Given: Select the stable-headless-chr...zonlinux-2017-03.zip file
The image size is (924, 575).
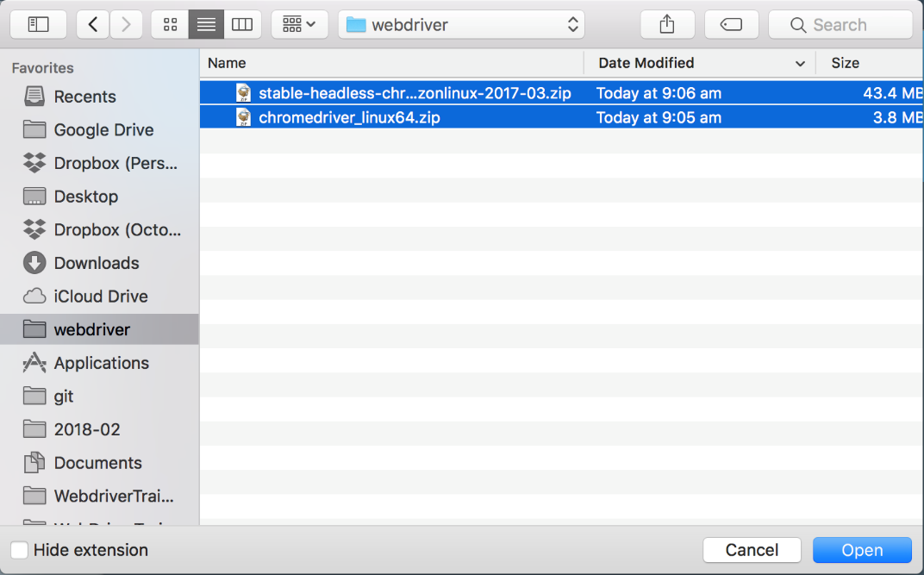Looking at the screenshot, I should coord(414,93).
